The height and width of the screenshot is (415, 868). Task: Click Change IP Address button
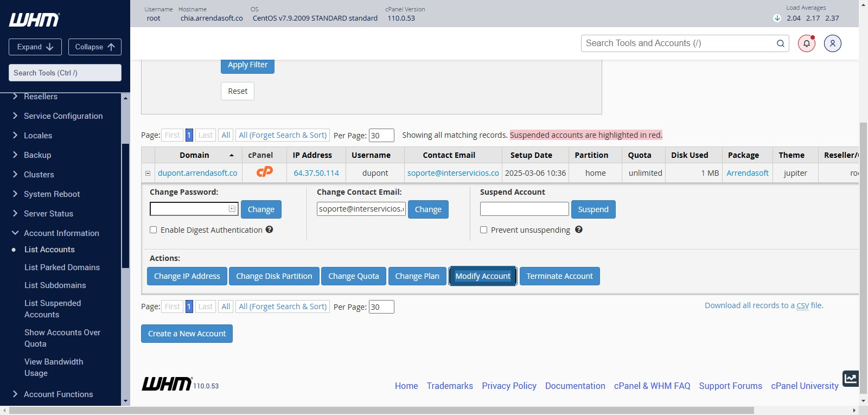(x=187, y=276)
